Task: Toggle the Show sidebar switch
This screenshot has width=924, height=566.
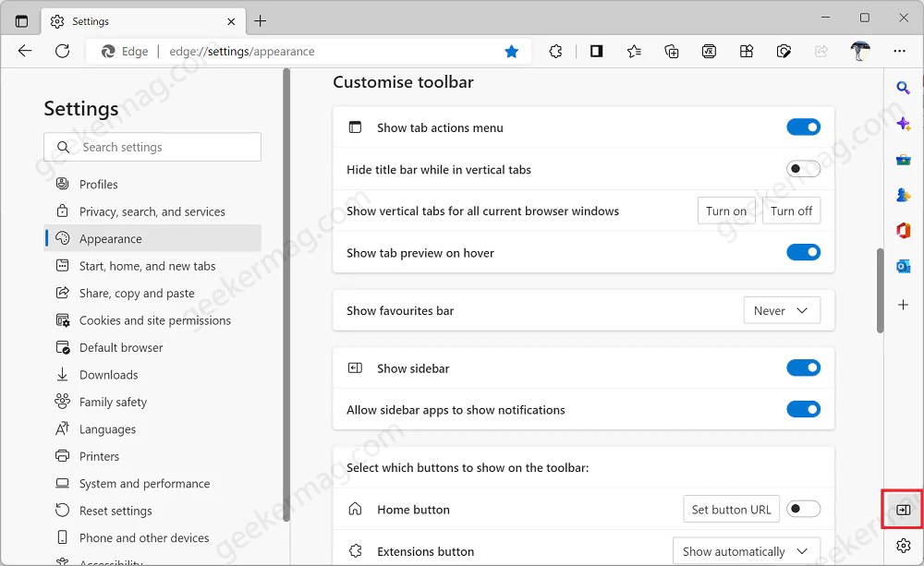Action: click(x=803, y=368)
